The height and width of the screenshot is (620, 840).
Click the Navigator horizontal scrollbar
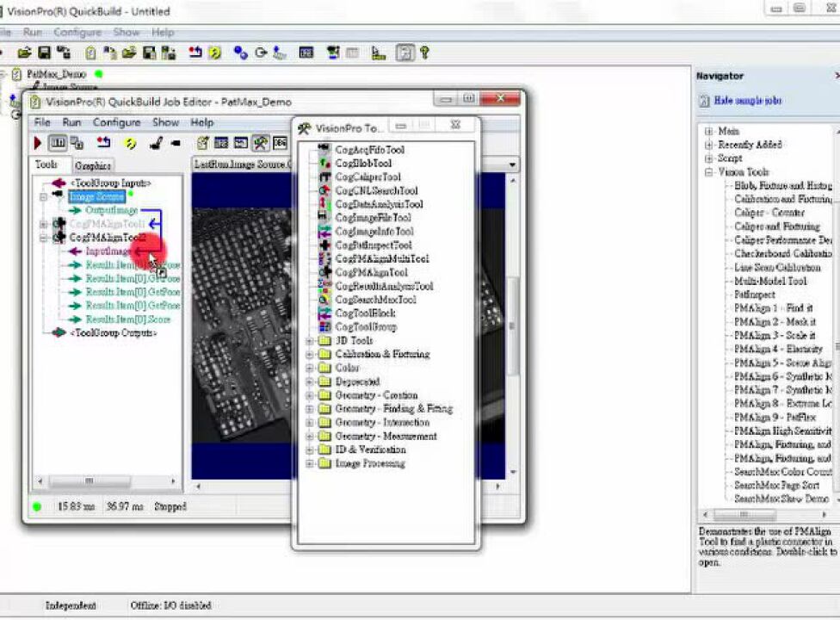[764, 514]
